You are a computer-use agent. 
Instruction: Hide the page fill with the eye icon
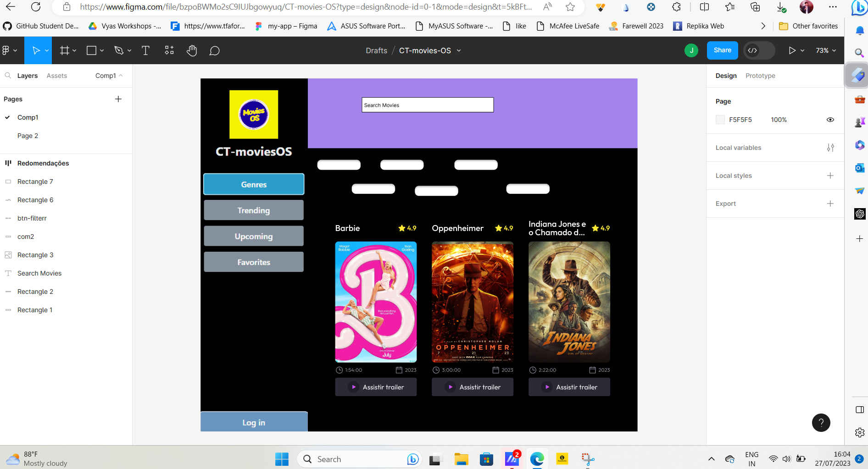830,120
